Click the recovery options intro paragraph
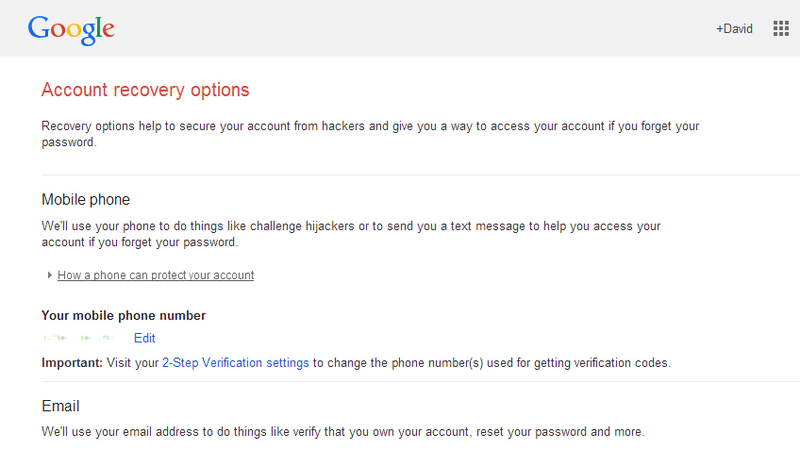800x450 pixels. click(370, 134)
